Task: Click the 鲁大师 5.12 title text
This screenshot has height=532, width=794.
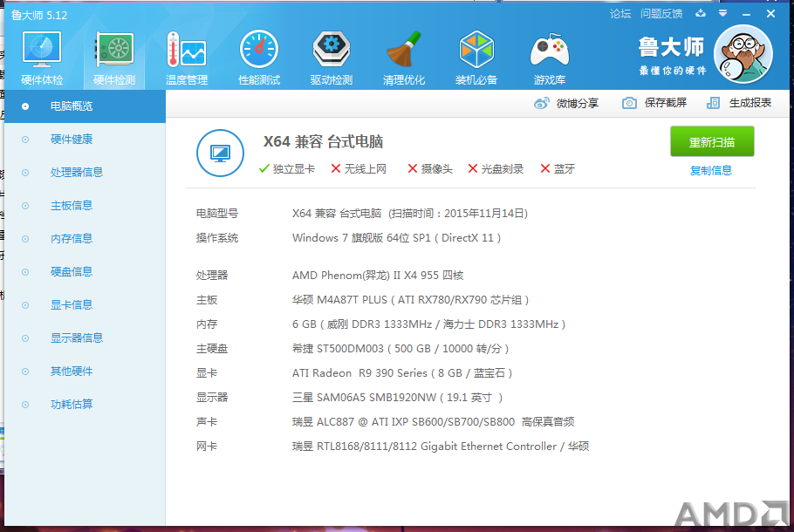Action: coord(39,15)
